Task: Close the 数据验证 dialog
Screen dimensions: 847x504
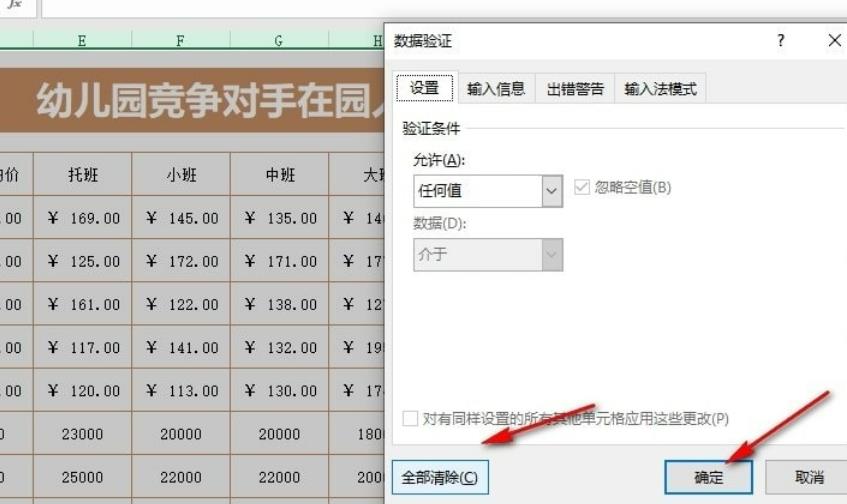Action: point(834,41)
